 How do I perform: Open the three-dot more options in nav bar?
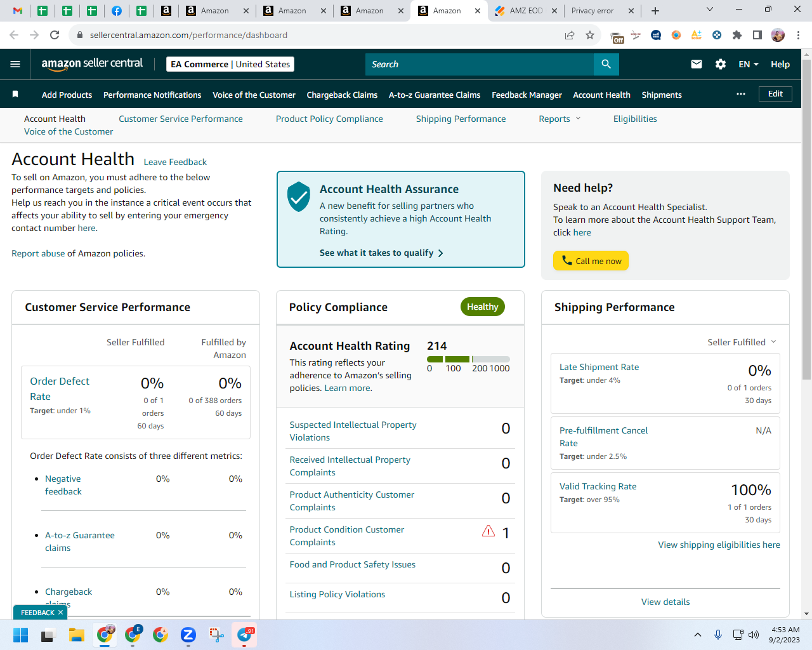741,94
